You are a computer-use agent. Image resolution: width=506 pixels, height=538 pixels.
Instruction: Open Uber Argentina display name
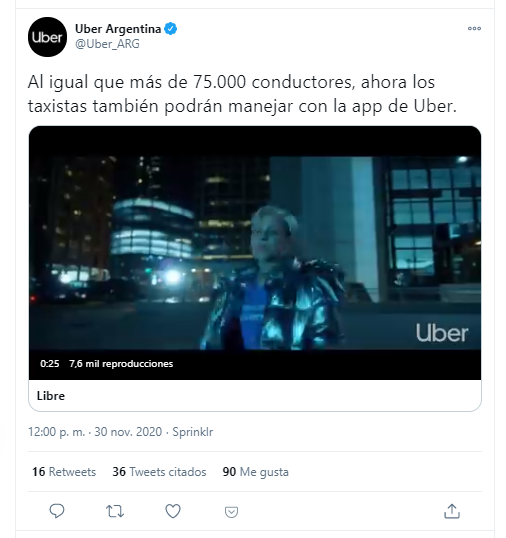click(x=118, y=29)
